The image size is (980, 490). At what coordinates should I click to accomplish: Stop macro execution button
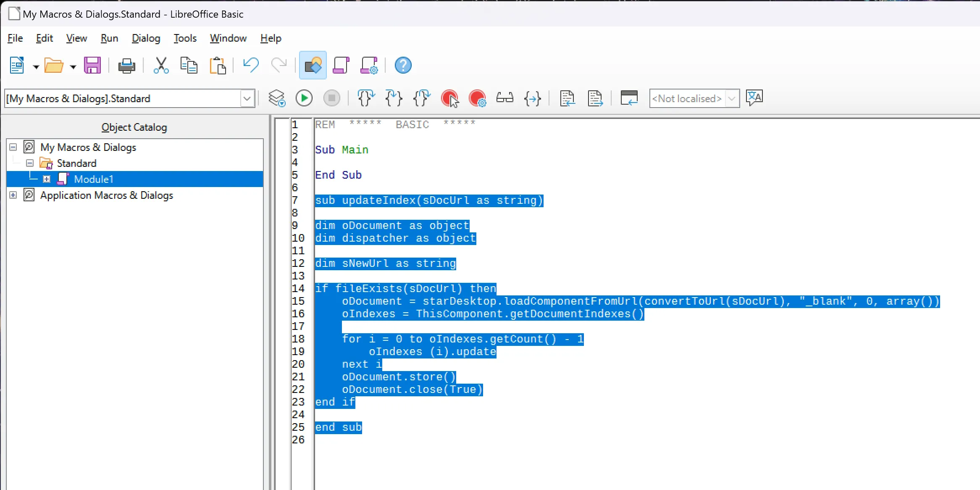(332, 98)
